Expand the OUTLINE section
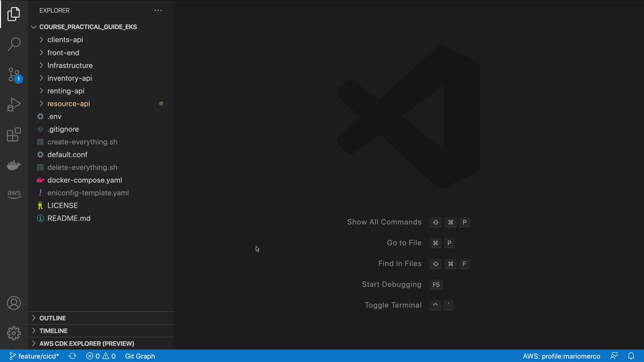Image resolution: width=644 pixels, height=362 pixels. (53, 318)
